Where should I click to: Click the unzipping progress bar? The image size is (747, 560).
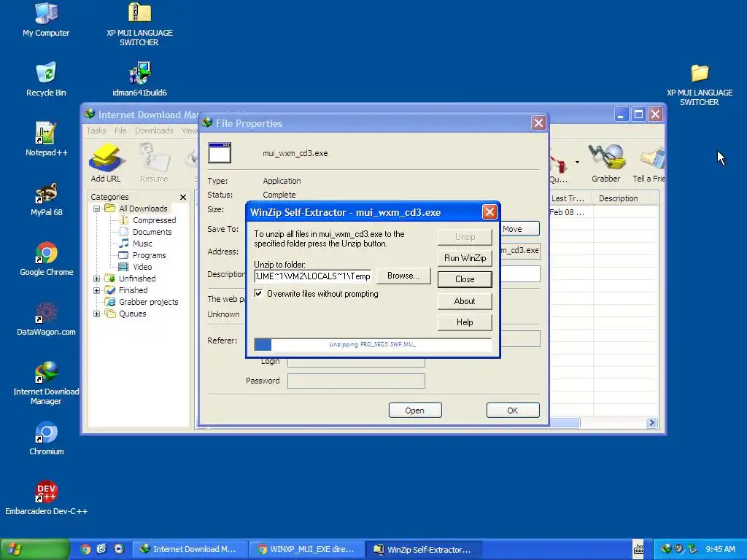pos(373,344)
